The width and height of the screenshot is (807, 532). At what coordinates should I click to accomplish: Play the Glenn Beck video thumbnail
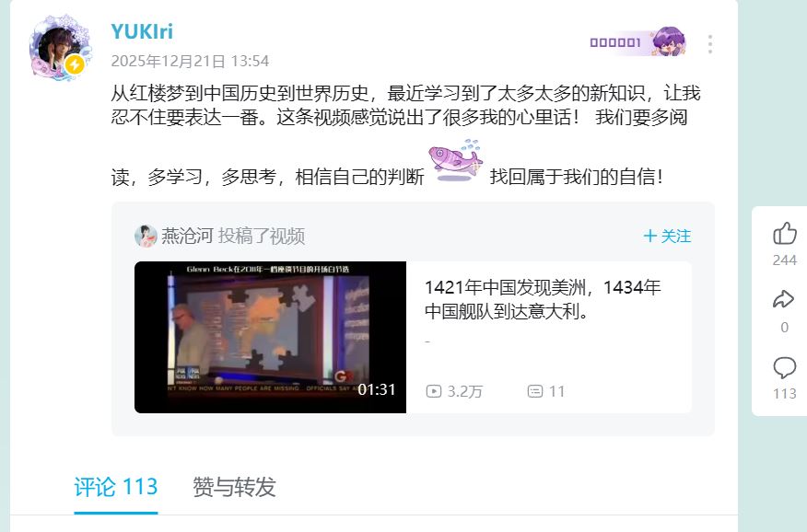[x=270, y=337]
